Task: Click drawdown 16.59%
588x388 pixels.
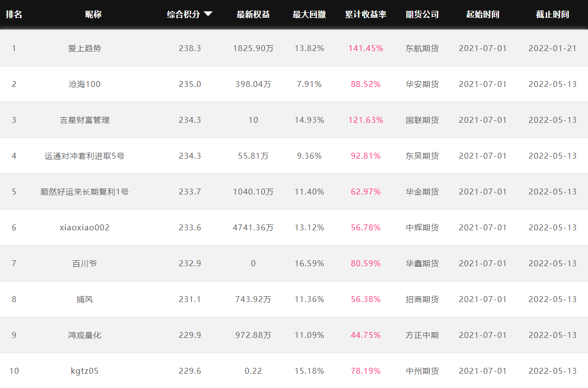Action: point(309,264)
